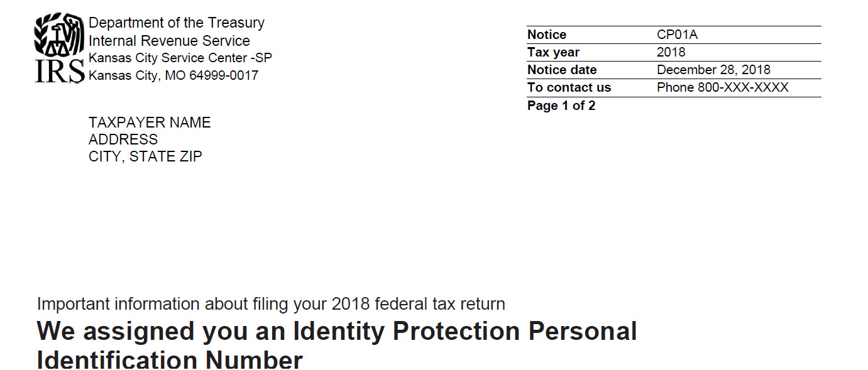Click the To contact us label
The width and height of the screenshot is (868, 370).
click(x=569, y=87)
